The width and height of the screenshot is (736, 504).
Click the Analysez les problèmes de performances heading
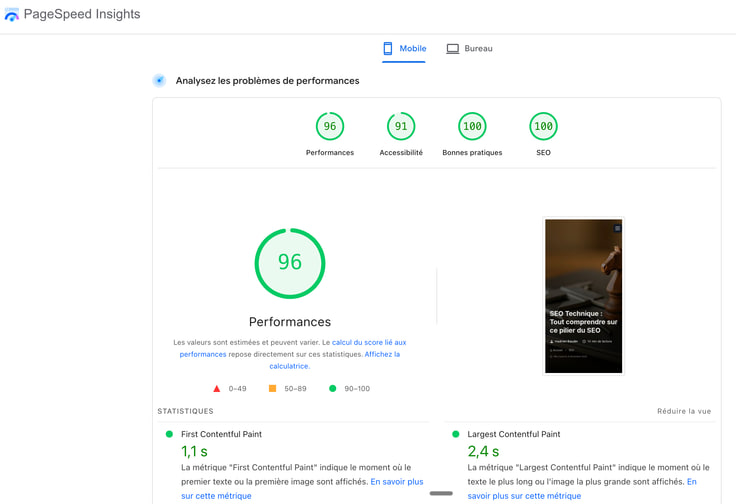(268, 81)
